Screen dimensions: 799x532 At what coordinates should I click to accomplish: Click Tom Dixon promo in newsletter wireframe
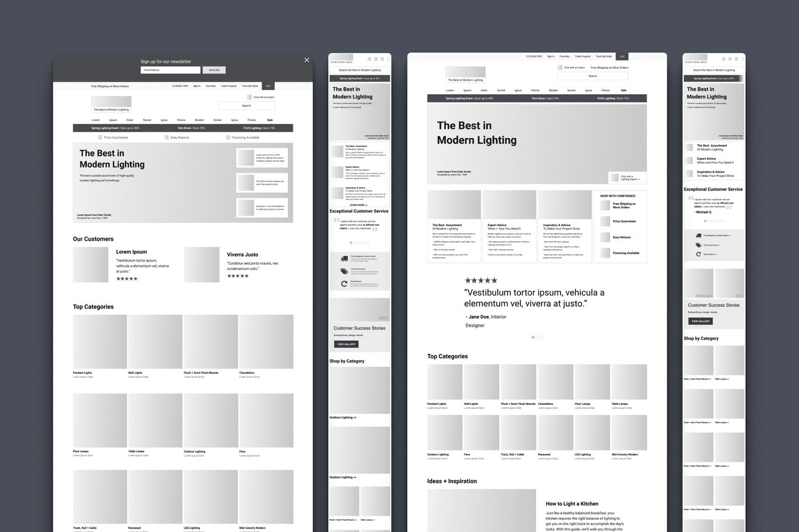(191, 128)
